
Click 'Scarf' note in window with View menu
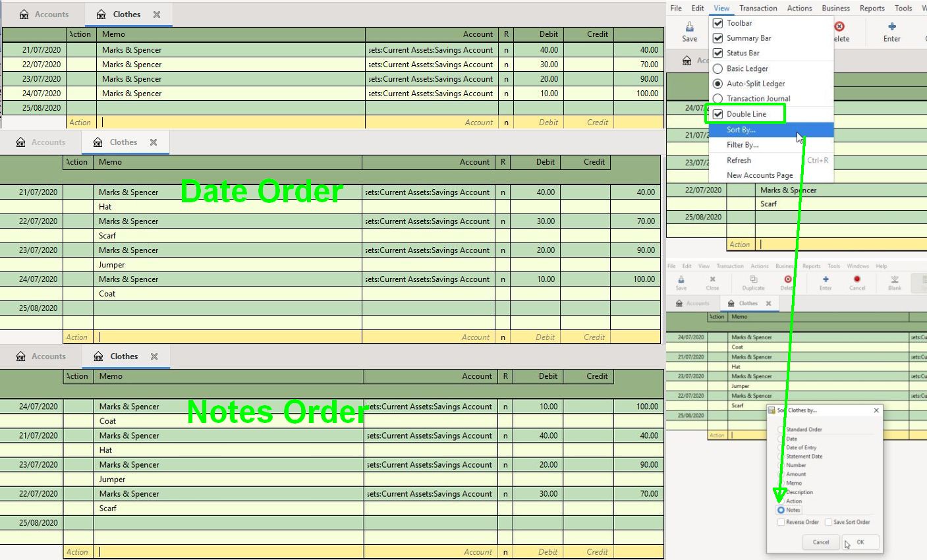click(x=768, y=204)
